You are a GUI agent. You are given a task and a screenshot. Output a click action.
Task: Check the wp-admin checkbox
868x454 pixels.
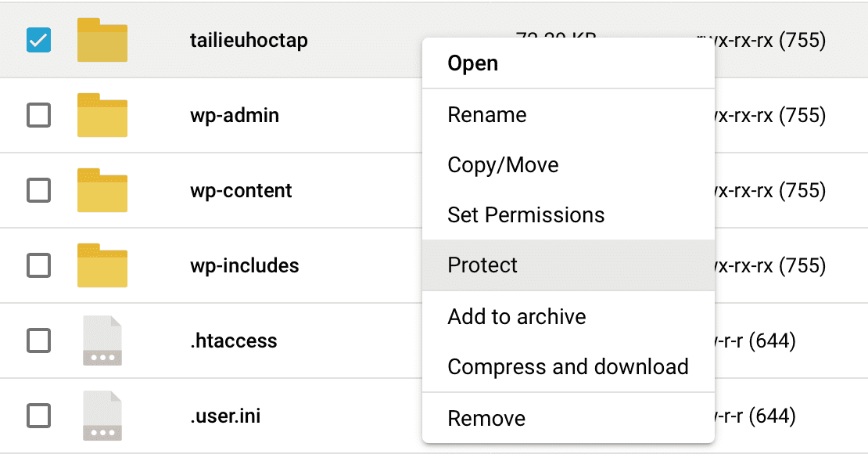38,115
